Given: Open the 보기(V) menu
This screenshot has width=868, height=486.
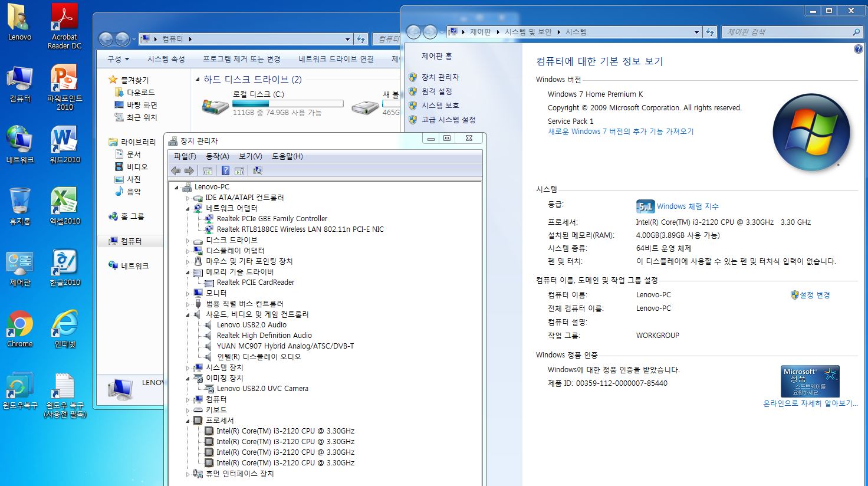Looking at the screenshot, I should pos(250,156).
